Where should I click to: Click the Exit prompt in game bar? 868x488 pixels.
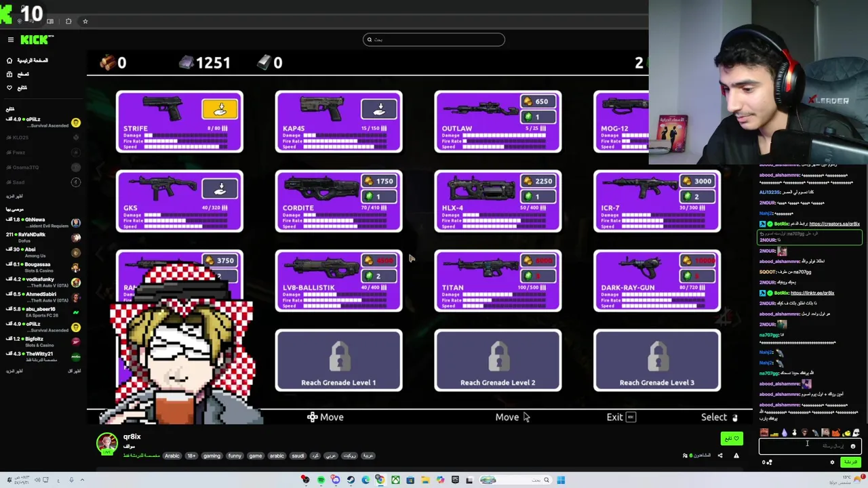tap(621, 418)
